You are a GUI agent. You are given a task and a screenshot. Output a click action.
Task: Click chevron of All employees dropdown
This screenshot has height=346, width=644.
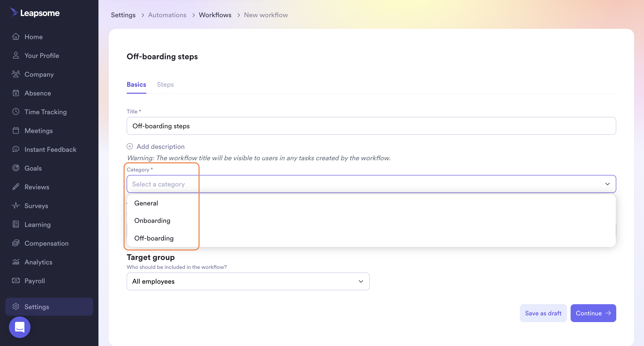tap(361, 281)
